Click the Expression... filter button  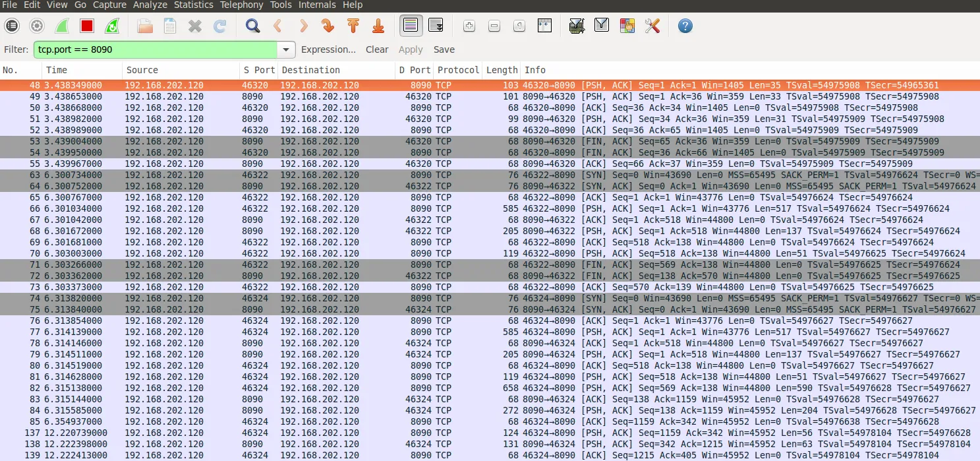(x=328, y=49)
